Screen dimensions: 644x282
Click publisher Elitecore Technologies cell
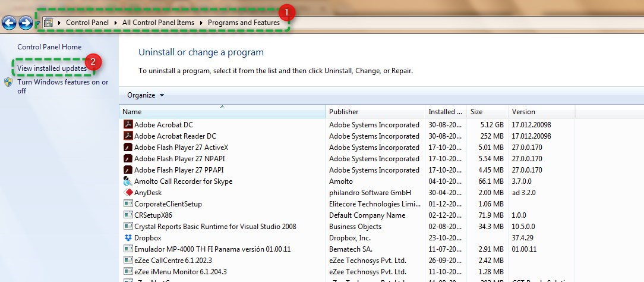[x=375, y=204]
